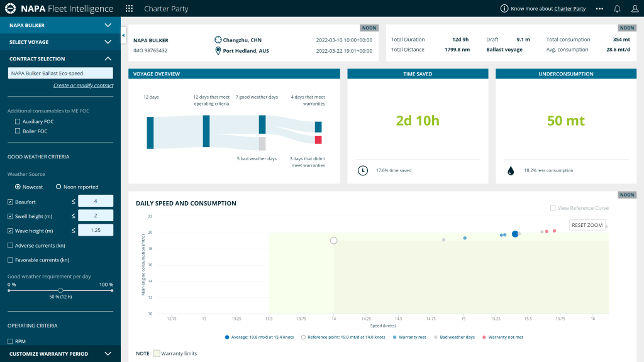This screenshot has height=362, width=644.
Task: Click the departure port compass icon
Action: (218, 40)
